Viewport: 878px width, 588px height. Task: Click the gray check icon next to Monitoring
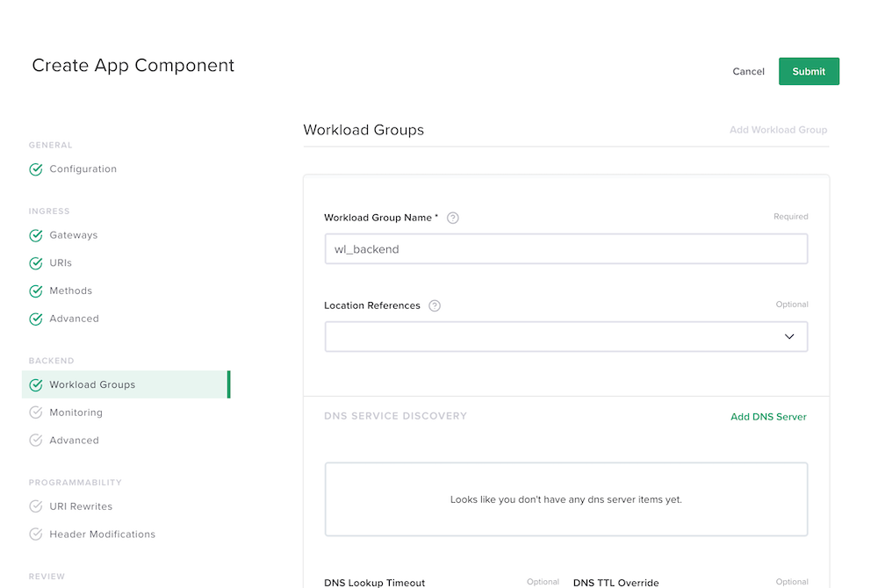pyautogui.click(x=36, y=412)
